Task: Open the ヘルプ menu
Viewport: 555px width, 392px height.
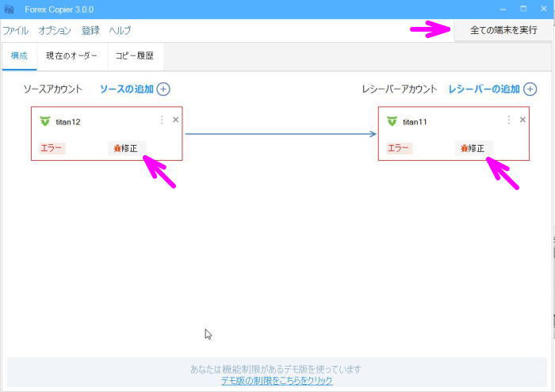Action: click(x=120, y=30)
